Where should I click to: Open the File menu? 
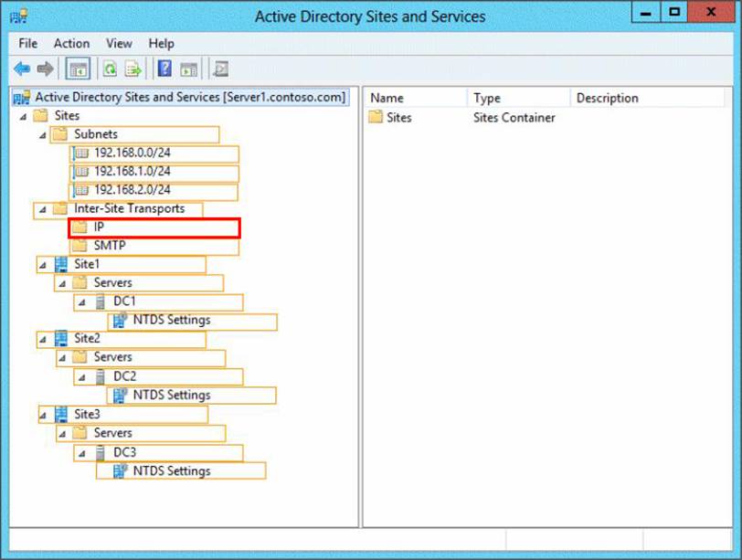(28, 43)
